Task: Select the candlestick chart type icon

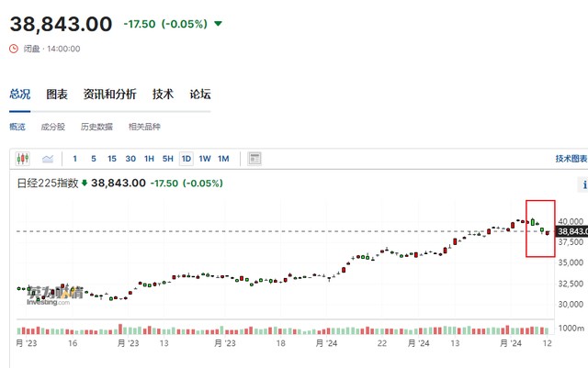Action: pyautogui.click(x=22, y=159)
